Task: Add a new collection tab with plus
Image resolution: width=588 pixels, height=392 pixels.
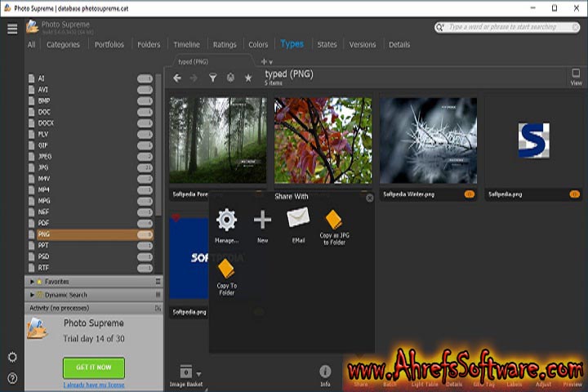Action: [x=264, y=61]
